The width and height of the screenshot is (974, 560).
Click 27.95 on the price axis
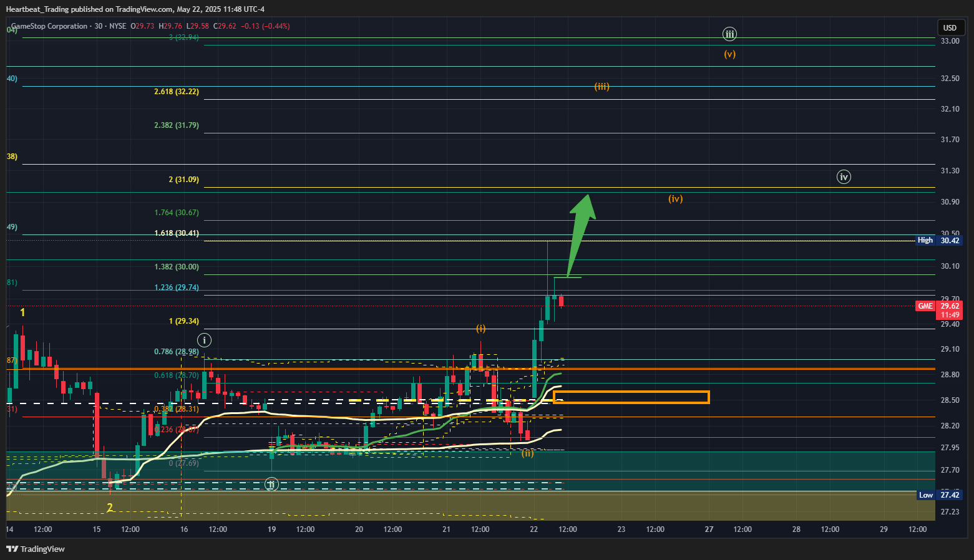pyautogui.click(x=950, y=448)
